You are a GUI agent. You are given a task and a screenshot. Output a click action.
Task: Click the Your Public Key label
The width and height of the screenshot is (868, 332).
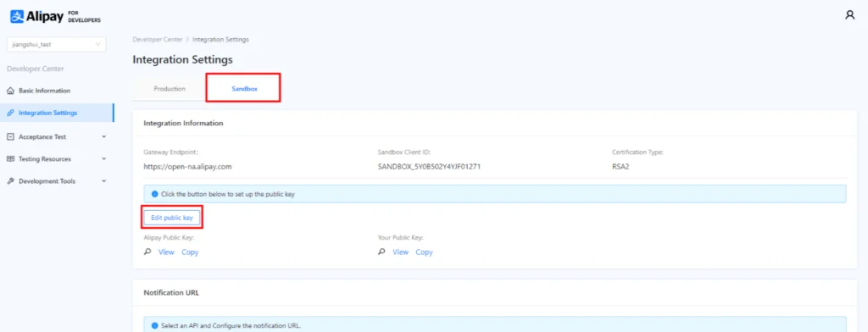(400, 238)
